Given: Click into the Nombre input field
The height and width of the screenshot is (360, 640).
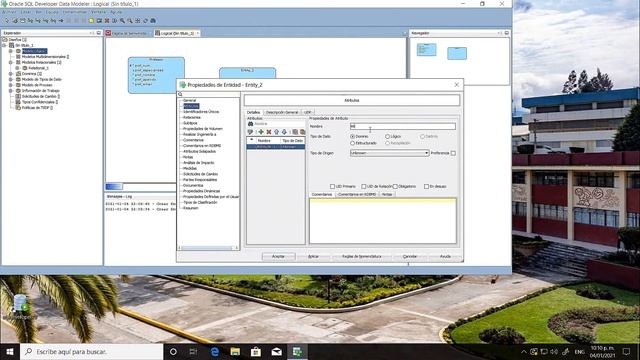Looking at the screenshot, I should point(403,127).
